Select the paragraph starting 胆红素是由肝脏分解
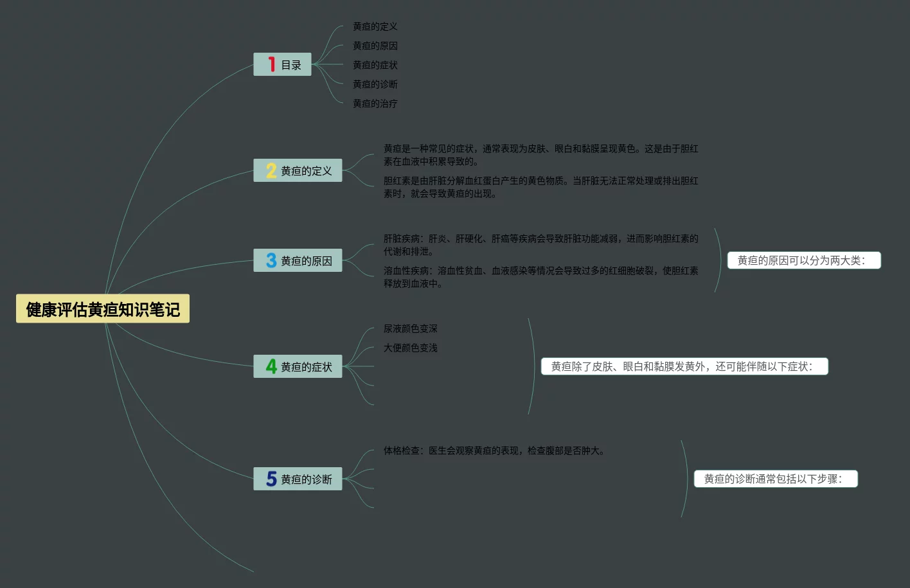This screenshot has width=910, height=588. pyautogui.click(x=541, y=187)
